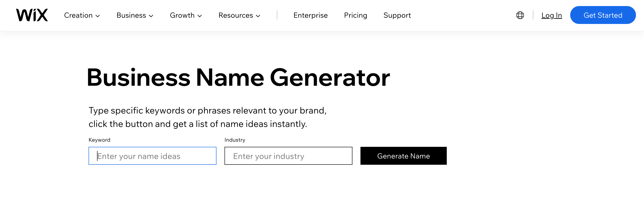Go to the Enterprise page
The height and width of the screenshot is (201, 644).
310,15
